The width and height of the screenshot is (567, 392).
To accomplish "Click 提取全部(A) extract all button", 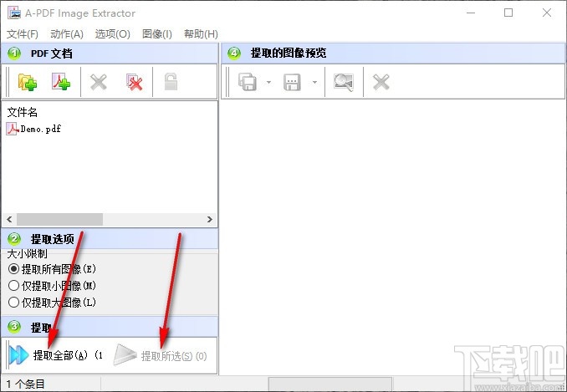I will coord(56,355).
